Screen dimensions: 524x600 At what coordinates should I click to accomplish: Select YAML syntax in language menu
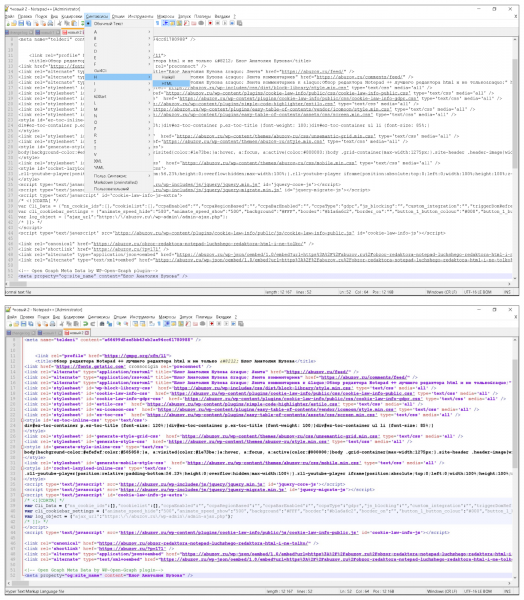[x=119, y=167]
